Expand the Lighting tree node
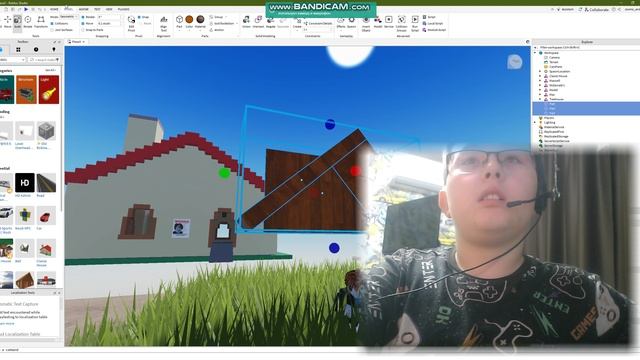The height and width of the screenshot is (360, 640). point(536,122)
